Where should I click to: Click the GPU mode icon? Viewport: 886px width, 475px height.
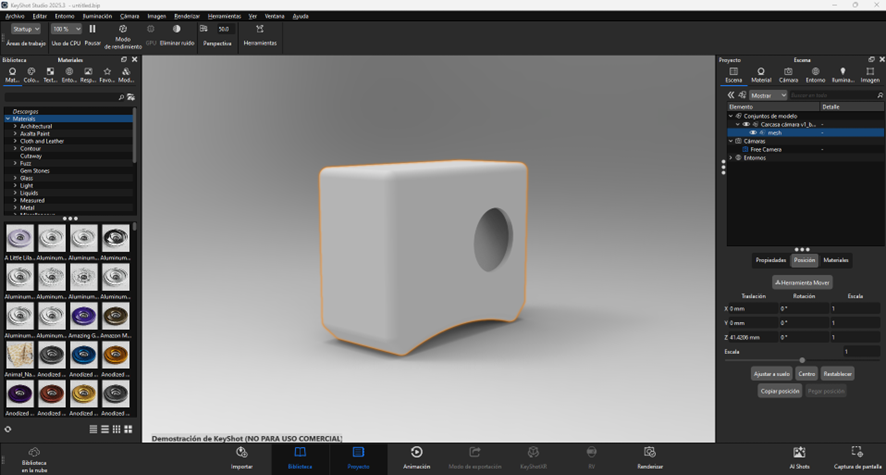(150, 29)
